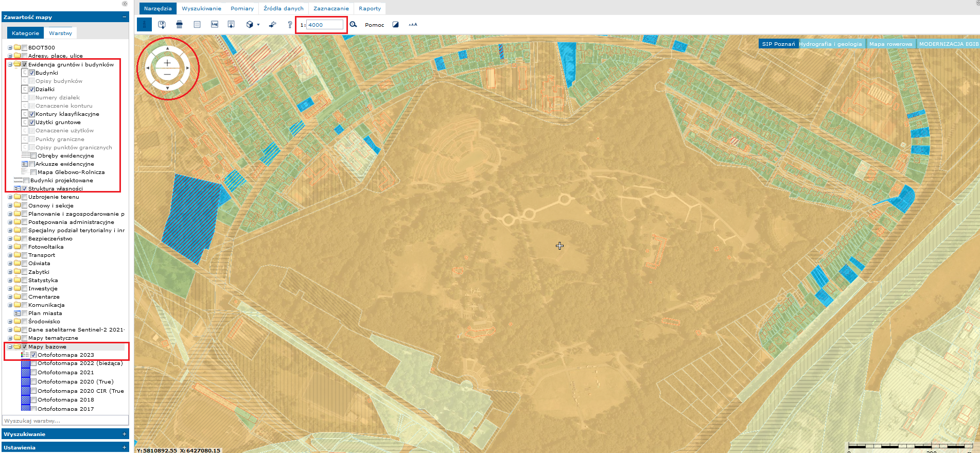Open the Warstwy tab
This screenshot has width=980, height=453.
(x=60, y=33)
